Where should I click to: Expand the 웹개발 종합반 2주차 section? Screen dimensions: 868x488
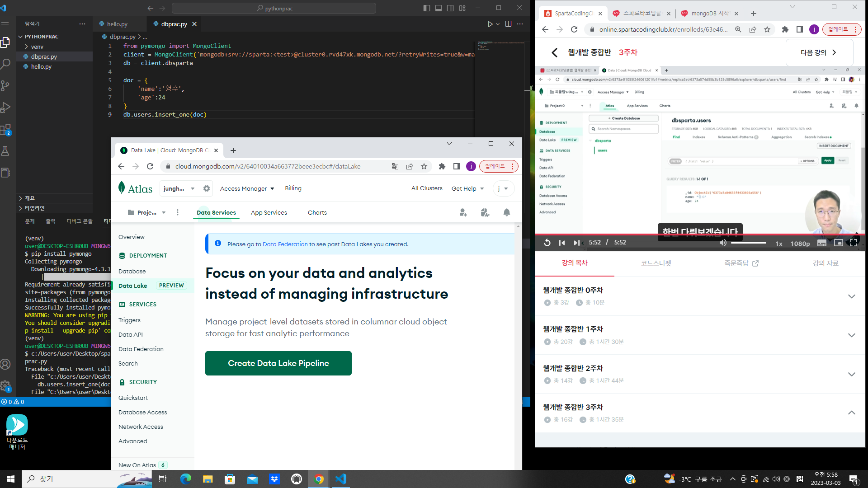pyautogui.click(x=852, y=374)
